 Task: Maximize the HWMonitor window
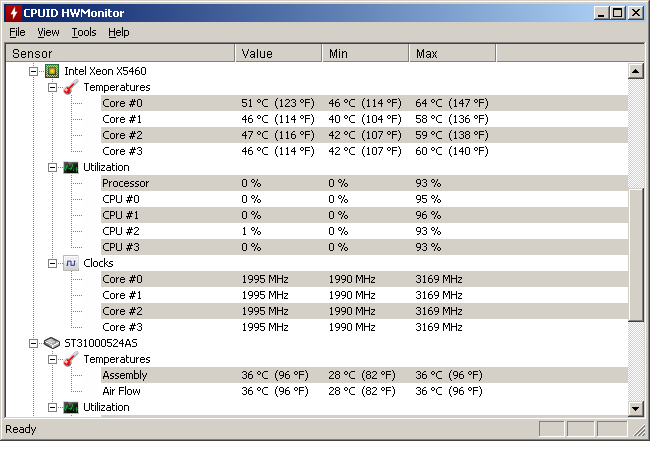pos(618,13)
